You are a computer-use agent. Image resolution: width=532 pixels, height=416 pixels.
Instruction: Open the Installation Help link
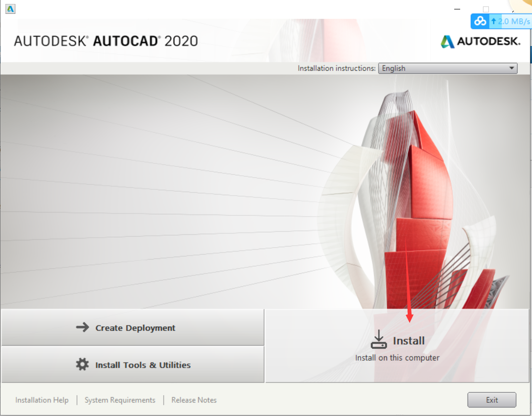(42, 400)
